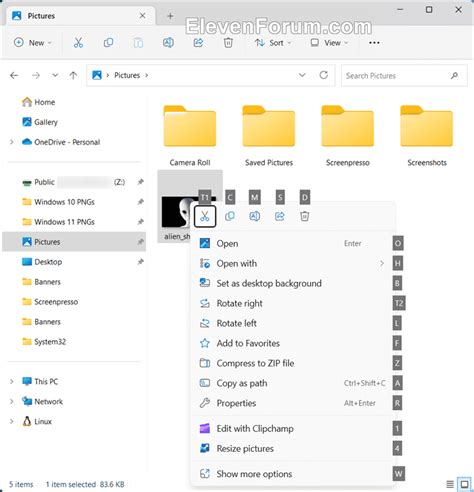
Task: Open the Saved Pictures folder
Action: coord(269,136)
